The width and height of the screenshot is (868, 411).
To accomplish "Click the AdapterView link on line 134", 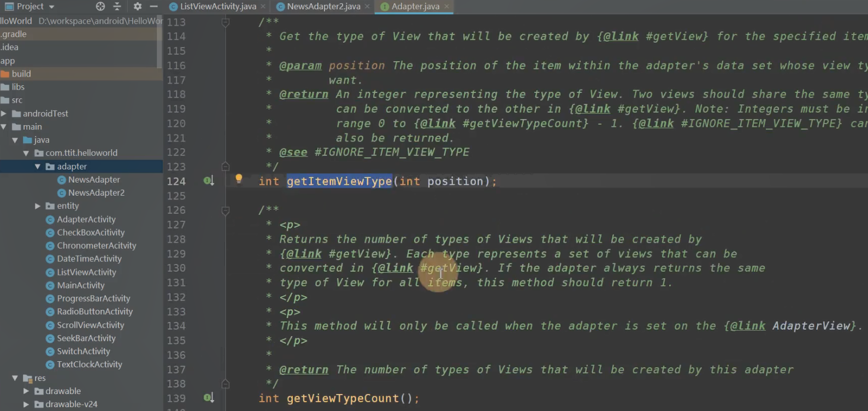I will tap(811, 326).
